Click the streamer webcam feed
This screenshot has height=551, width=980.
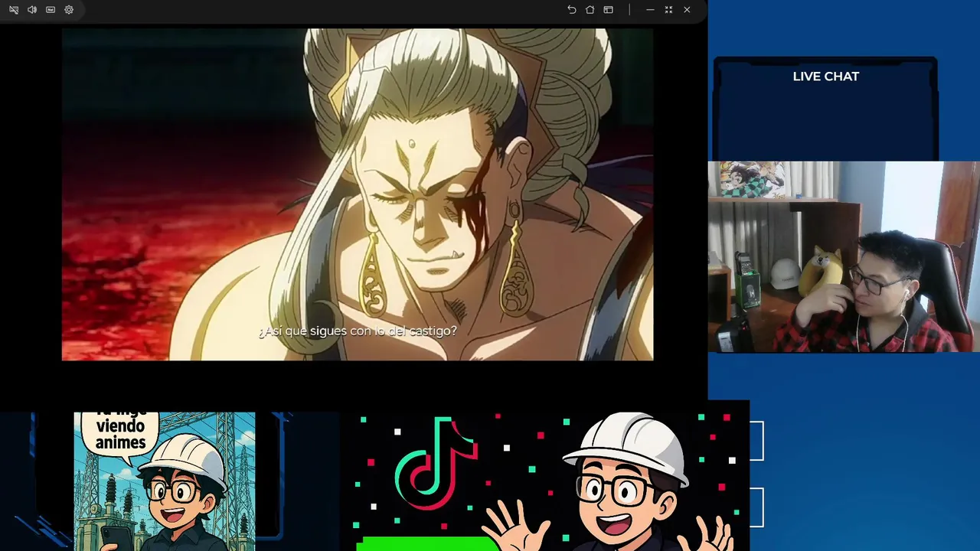click(844, 257)
